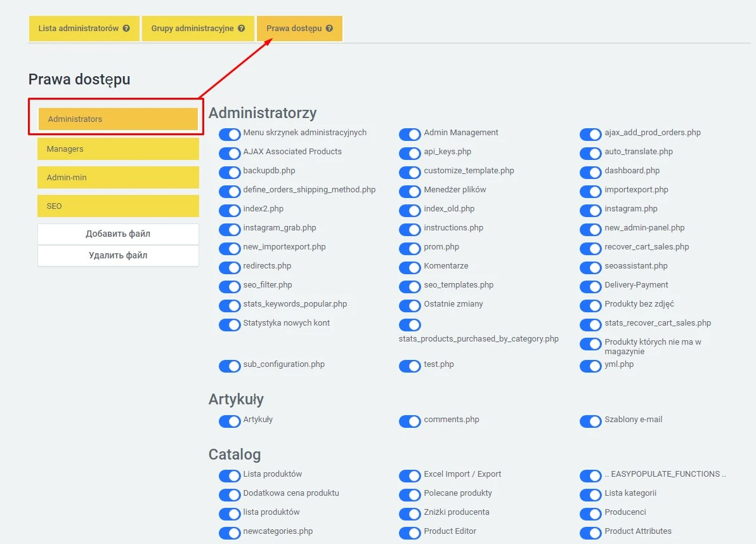Viewport: 756px width, 544px height.
Task: Click help icon on Lista administratorów tab
Action: pyautogui.click(x=126, y=29)
